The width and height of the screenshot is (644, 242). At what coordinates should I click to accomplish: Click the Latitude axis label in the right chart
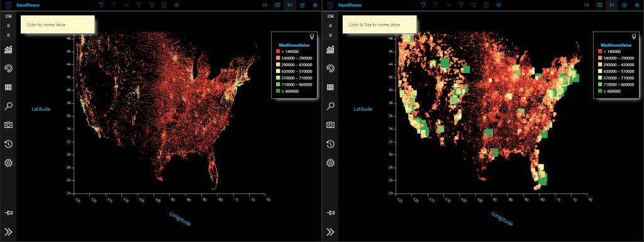(363, 109)
